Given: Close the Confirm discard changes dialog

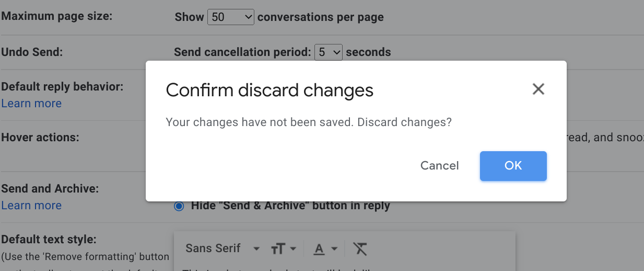Looking at the screenshot, I should click(538, 89).
